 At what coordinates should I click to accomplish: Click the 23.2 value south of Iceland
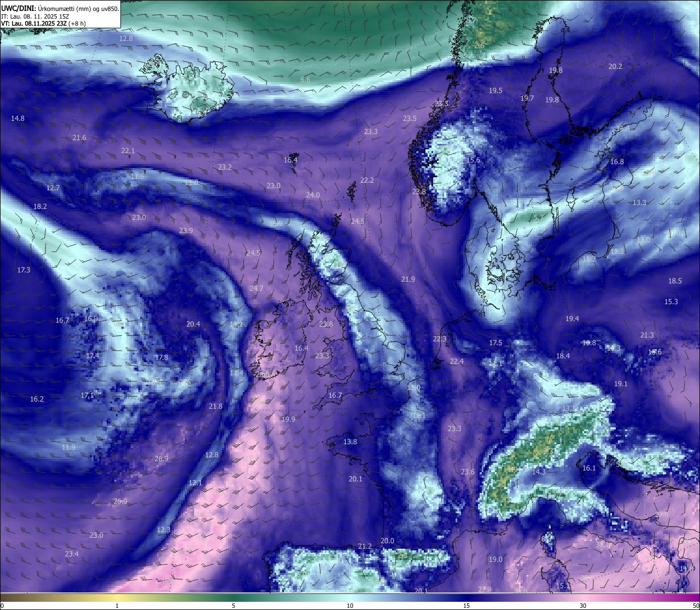click(x=225, y=167)
